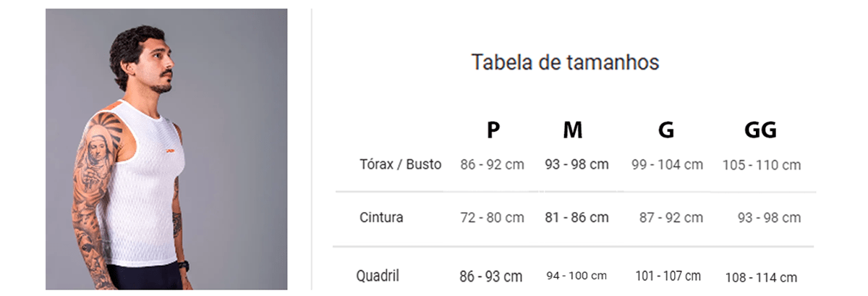The height and width of the screenshot is (296, 868).
Task: Click the 99 - 104 cm chest value
Action: 667,164
